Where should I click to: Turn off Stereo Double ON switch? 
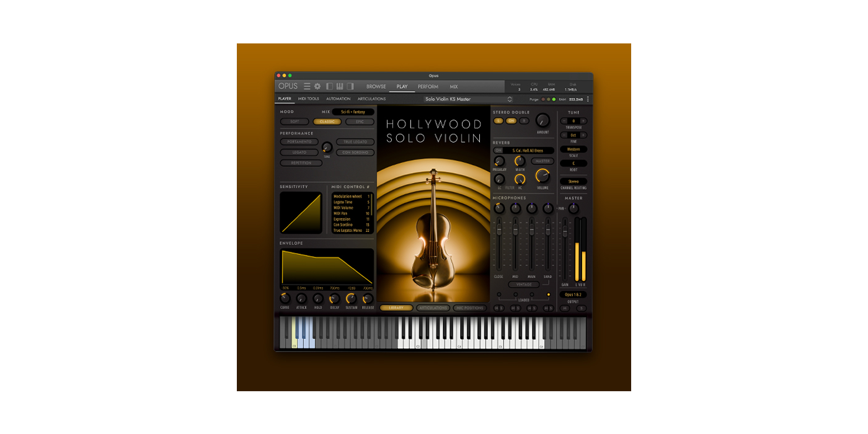pos(511,120)
